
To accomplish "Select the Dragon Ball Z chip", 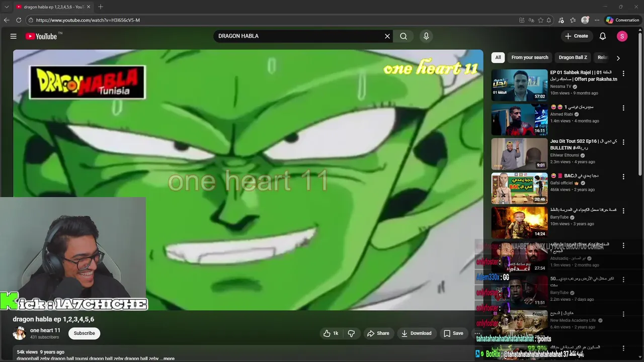I will 573,57.
